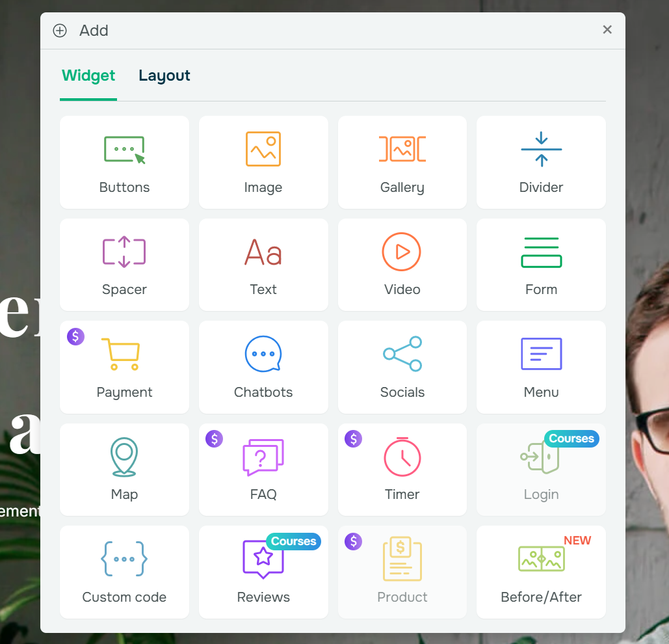This screenshot has height=644, width=669.
Task: Insert a Chatbots widget
Action: (x=263, y=367)
